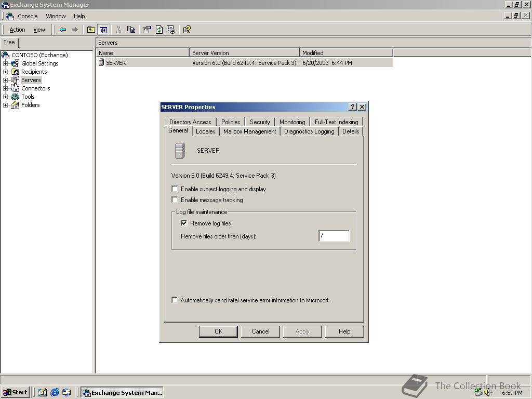Toggle the Show/Hide Console Tree icon

pyautogui.click(x=103, y=30)
